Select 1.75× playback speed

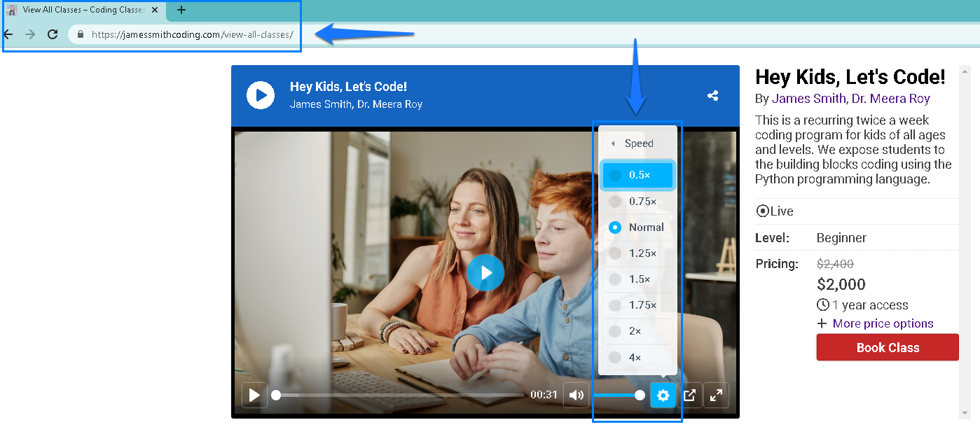click(637, 305)
